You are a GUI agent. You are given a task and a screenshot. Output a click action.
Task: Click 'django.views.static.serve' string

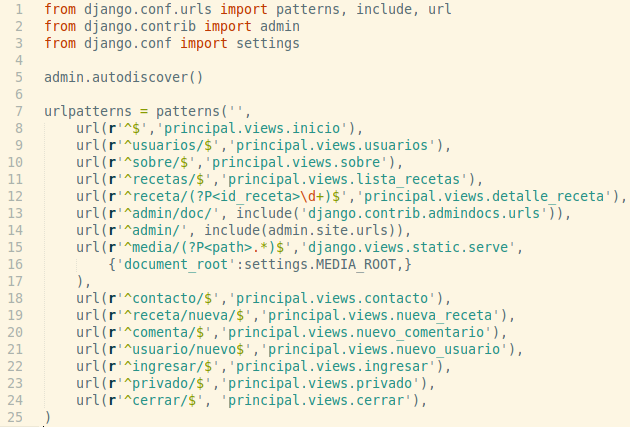pos(408,247)
